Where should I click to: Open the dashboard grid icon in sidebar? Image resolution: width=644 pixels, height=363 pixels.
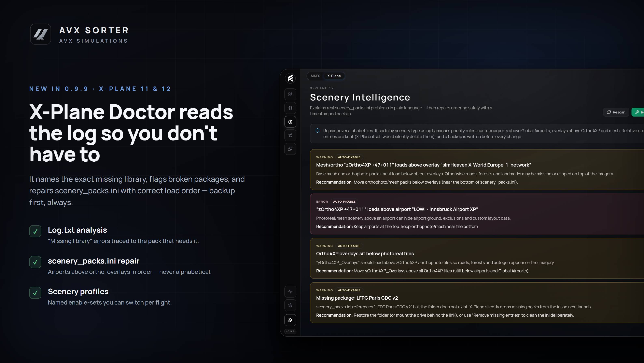(290, 94)
